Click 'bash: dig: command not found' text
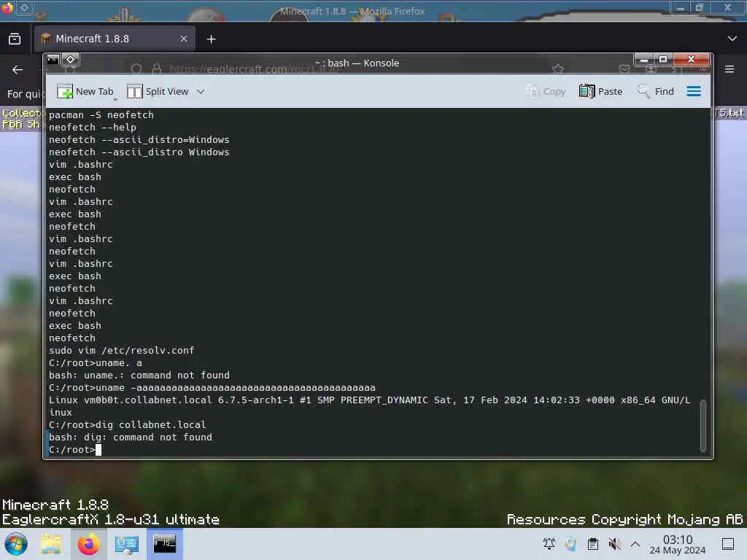The image size is (747, 560). click(x=131, y=437)
